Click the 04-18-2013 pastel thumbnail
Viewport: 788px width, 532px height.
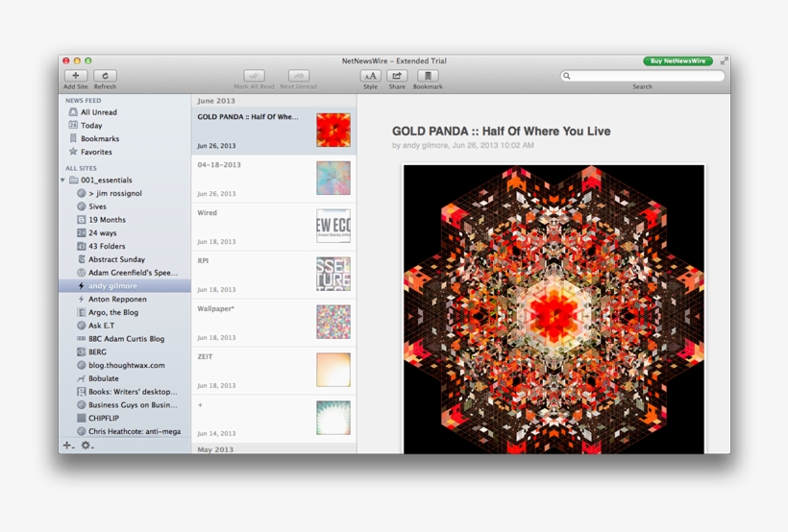[333, 178]
